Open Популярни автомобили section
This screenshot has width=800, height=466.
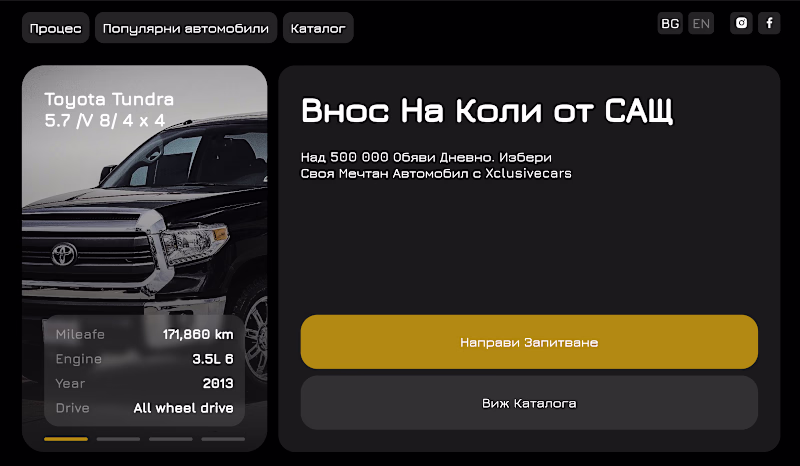[186, 28]
